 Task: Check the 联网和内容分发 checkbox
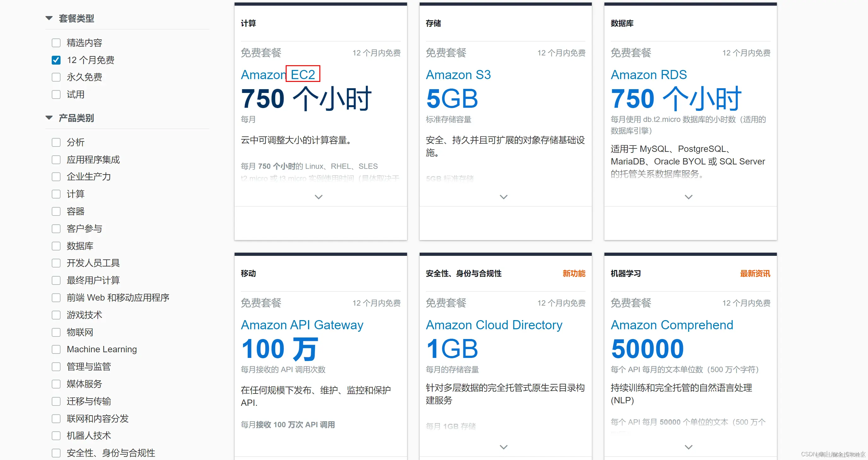pyautogui.click(x=56, y=419)
